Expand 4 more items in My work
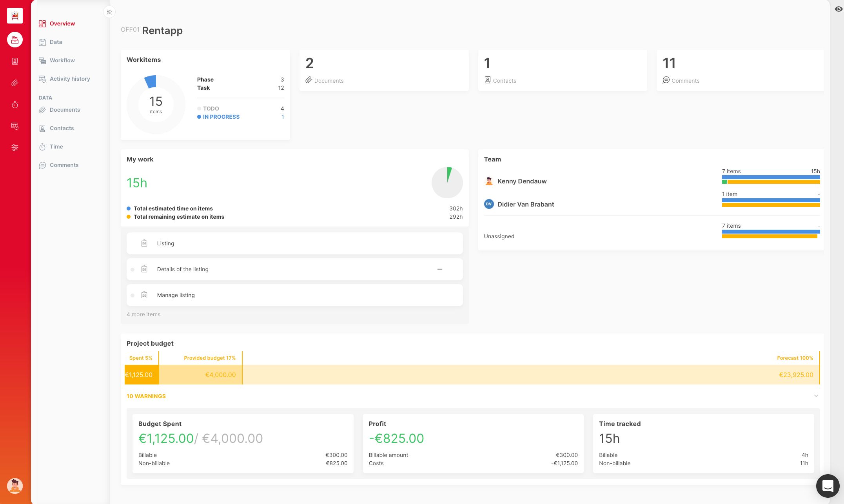Image resolution: width=844 pixels, height=504 pixels. (x=143, y=314)
